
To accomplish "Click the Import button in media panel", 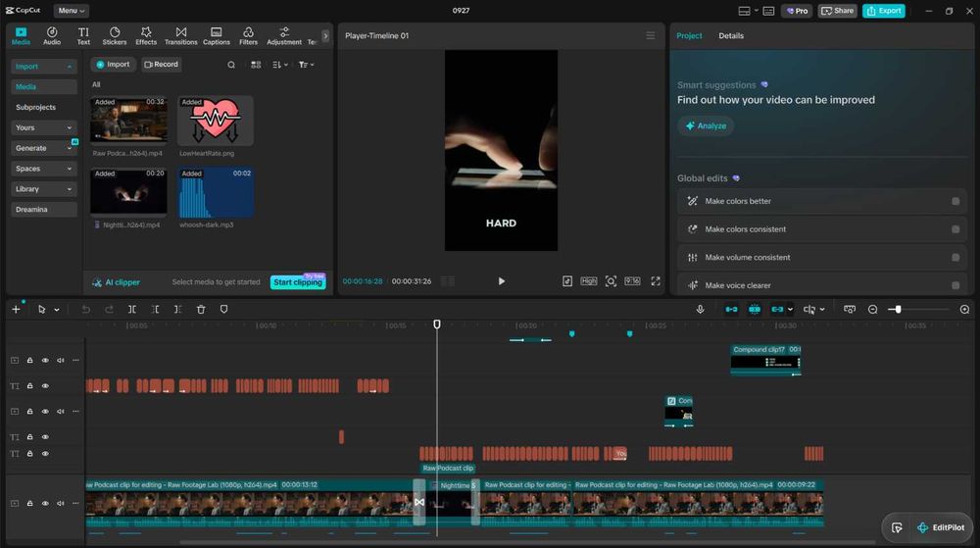I will [x=113, y=65].
